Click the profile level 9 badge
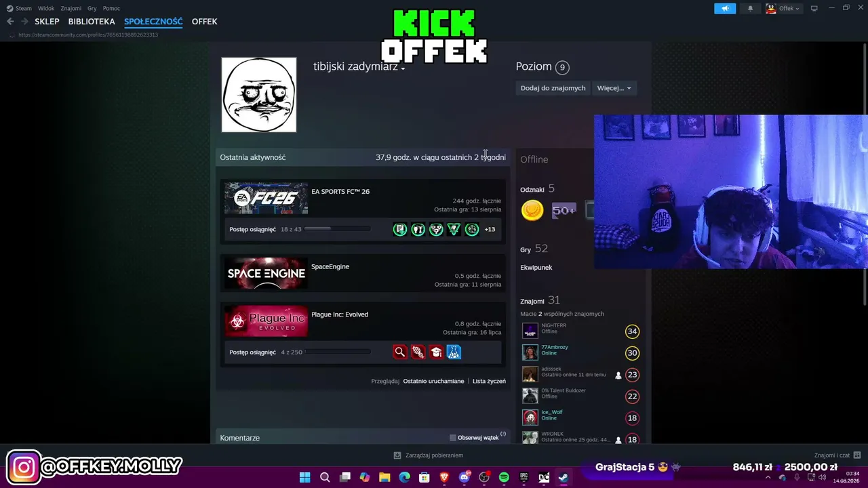Image resolution: width=868 pixels, height=488 pixels. point(561,67)
